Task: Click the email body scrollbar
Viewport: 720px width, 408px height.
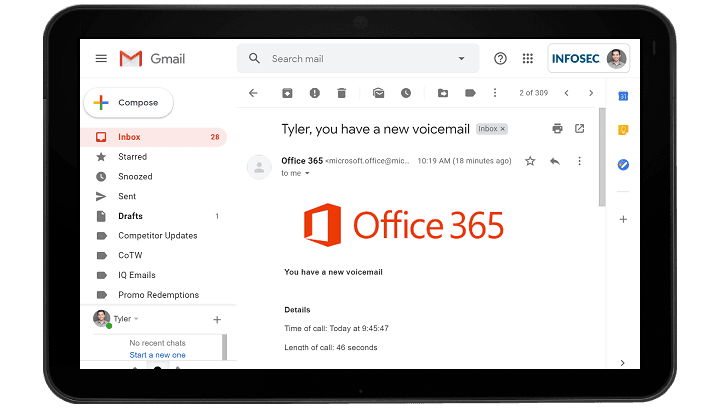Action: pos(602,157)
